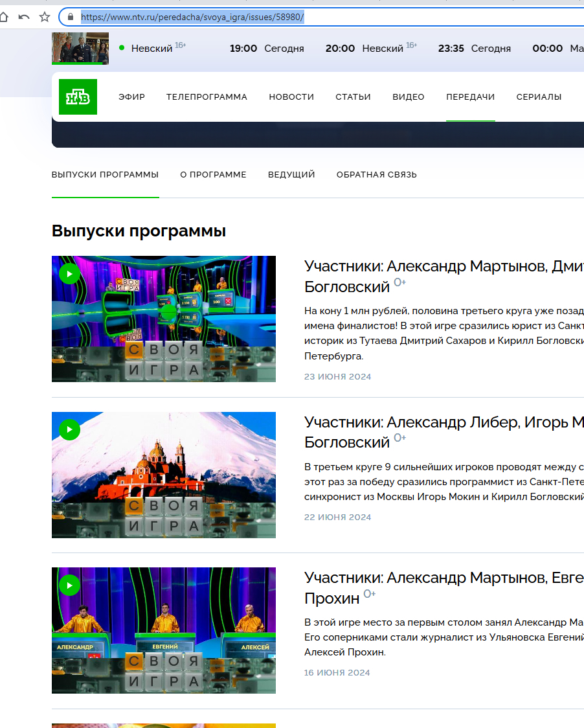
Task: Click the browser home icon
Action: pyautogui.click(x=4, y=17)
